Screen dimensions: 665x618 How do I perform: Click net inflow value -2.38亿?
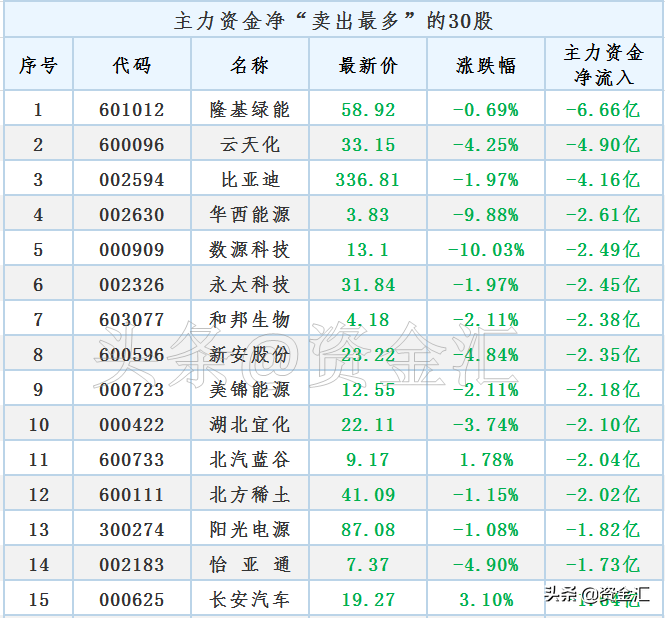603,319
